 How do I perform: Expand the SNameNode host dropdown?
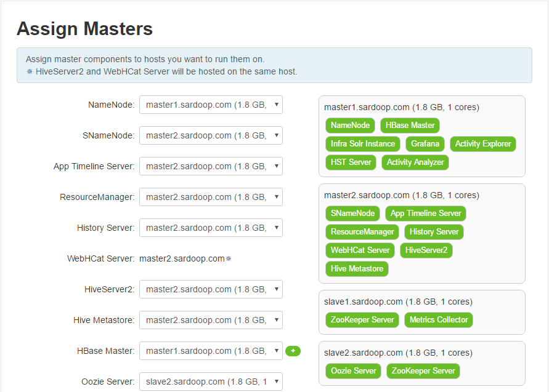(x=211, y=135)
